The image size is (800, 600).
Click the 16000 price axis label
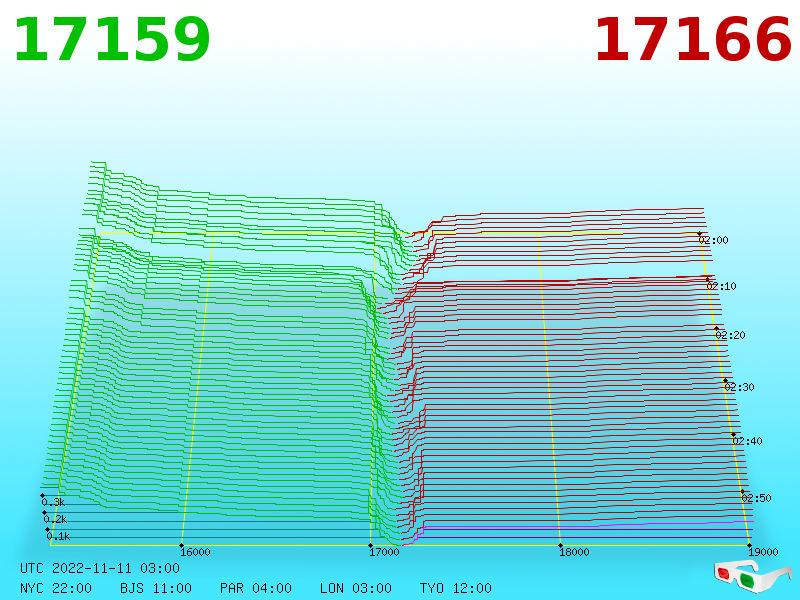pos(195,552)
